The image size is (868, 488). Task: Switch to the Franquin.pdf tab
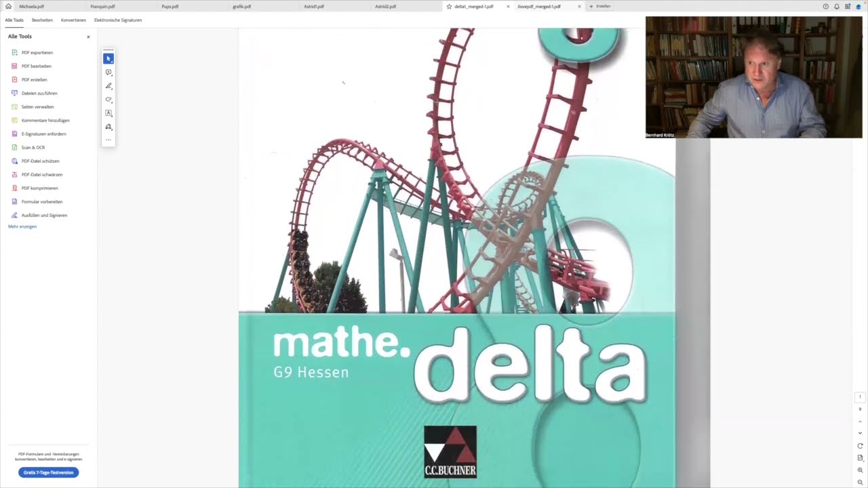pyautogui.click(x=102, y=6)
